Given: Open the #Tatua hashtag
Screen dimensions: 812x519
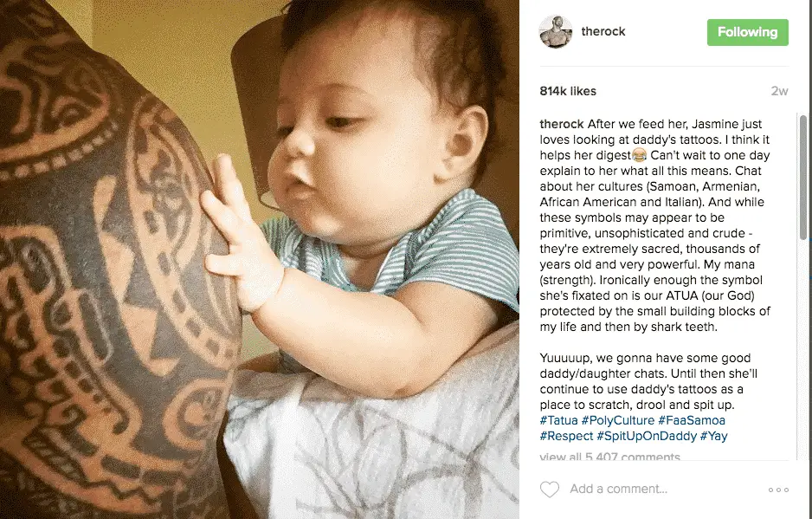Looking at the screenshot, I should point(558,420).
